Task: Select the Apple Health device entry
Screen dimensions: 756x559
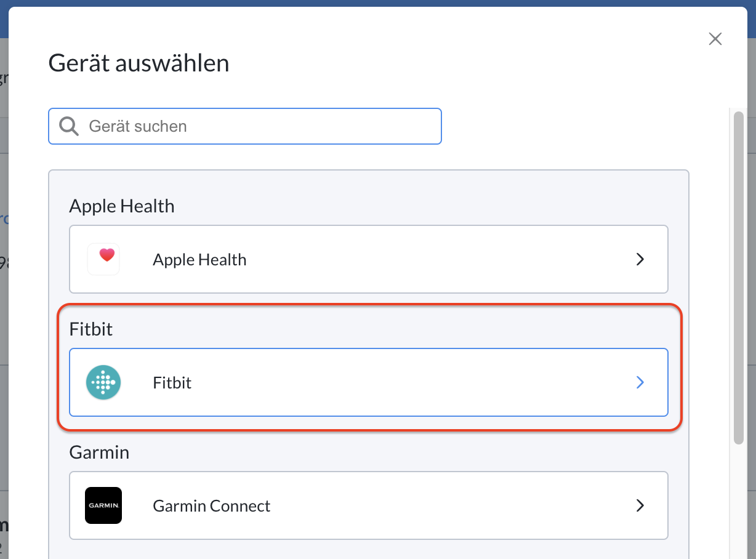Action: [x=369, y=259]
